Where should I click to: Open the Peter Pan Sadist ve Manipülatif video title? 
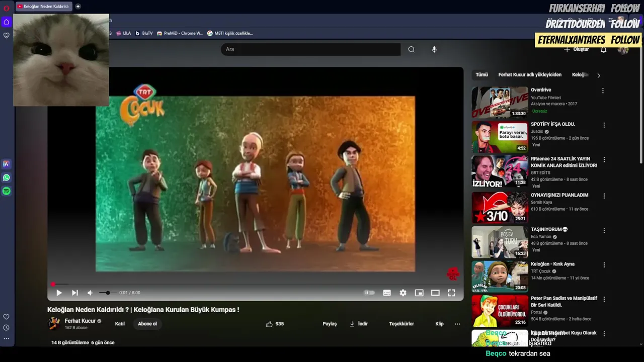(x=564, y=302)
